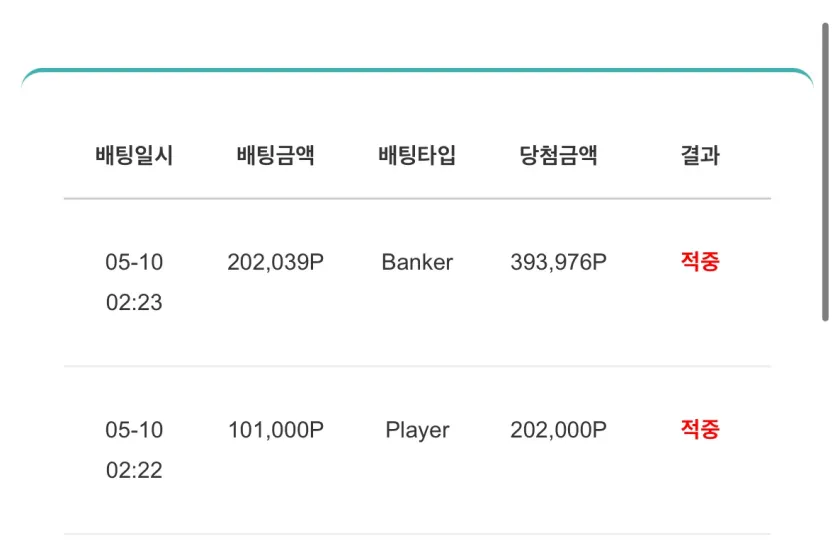
Task: Click 02:23 time in the first row
Action: click(134, 303)
